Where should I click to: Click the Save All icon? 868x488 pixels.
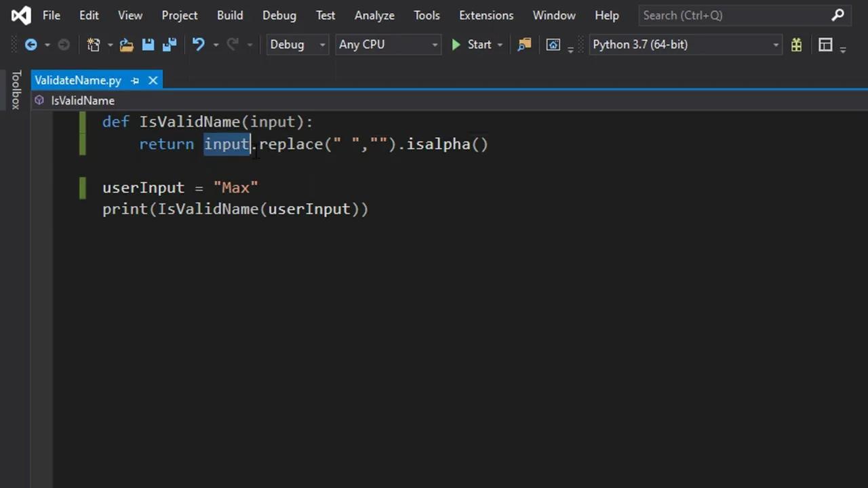[170, 45]
